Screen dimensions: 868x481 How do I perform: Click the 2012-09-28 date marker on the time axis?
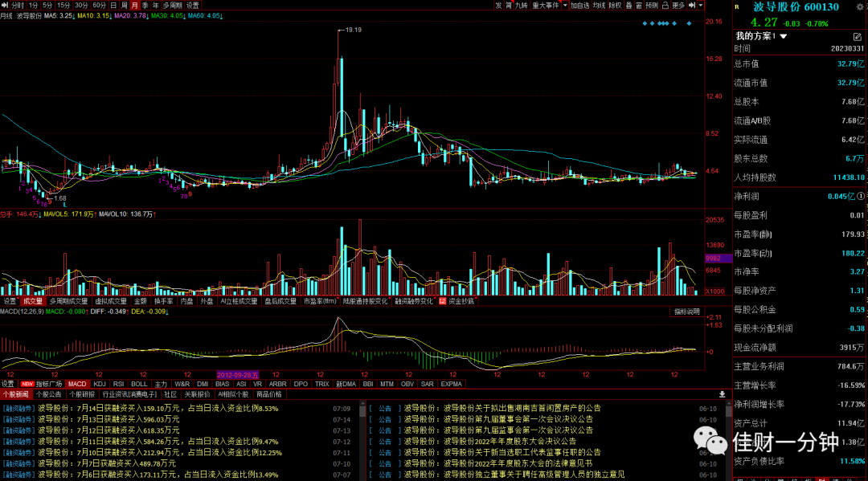(237, 375)
